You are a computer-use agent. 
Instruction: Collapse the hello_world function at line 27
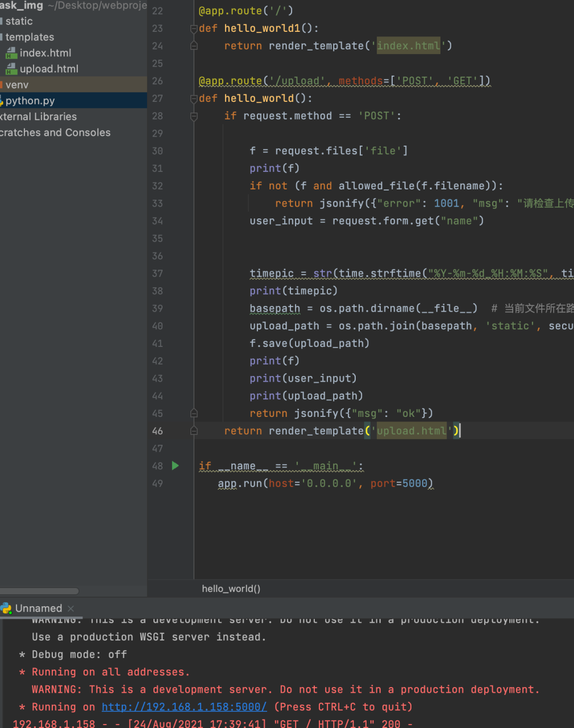point(194,98)
